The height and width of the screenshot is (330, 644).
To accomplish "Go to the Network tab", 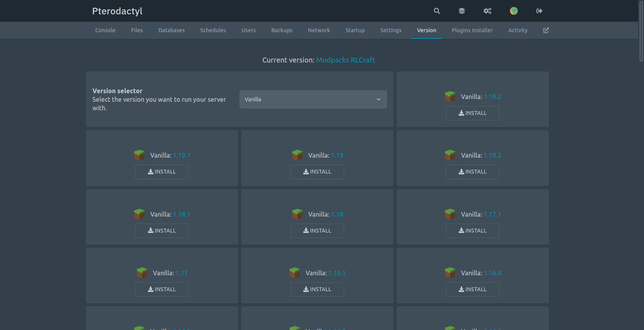I will pyautogui.click(x=319, y=30).
